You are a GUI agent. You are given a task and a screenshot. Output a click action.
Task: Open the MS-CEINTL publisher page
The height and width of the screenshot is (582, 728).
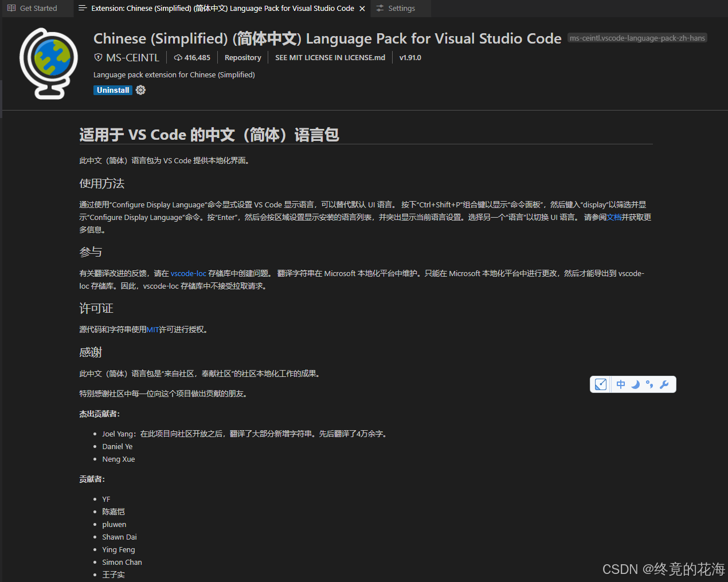(132, 58)
